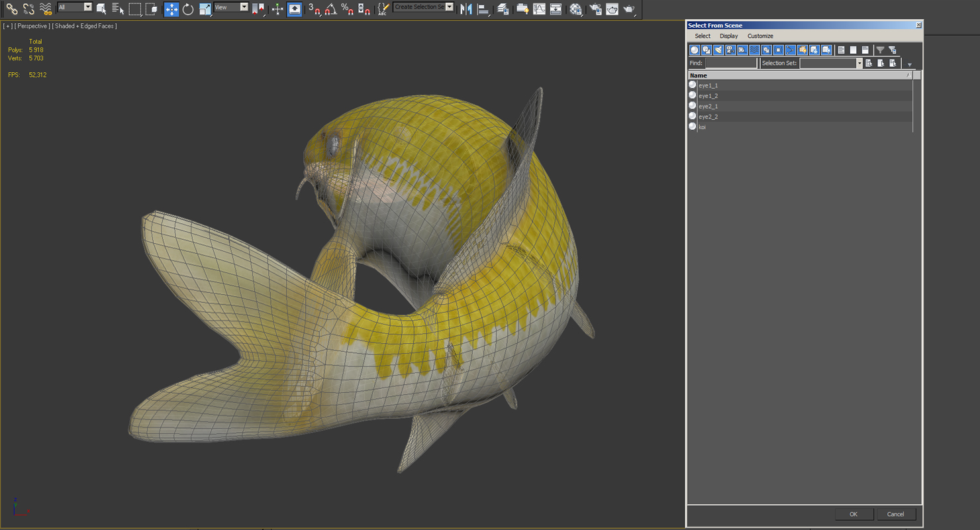Viewport: 980px width, 530px height.
Task: Toggle the Angle Snap button
Action: (331, 9)
